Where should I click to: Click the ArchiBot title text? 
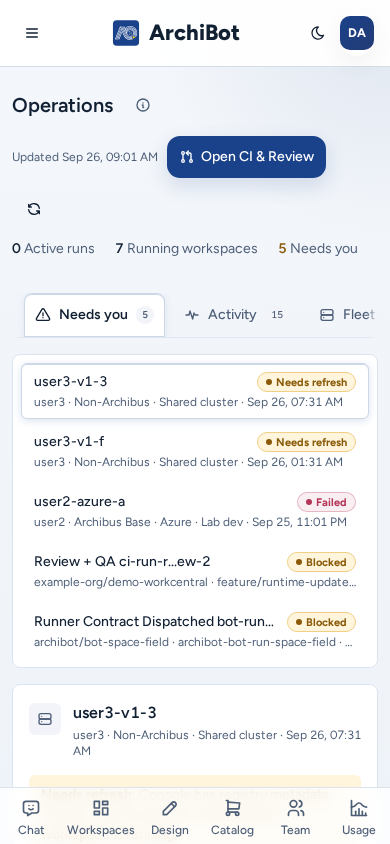click(x=194, y=33)
